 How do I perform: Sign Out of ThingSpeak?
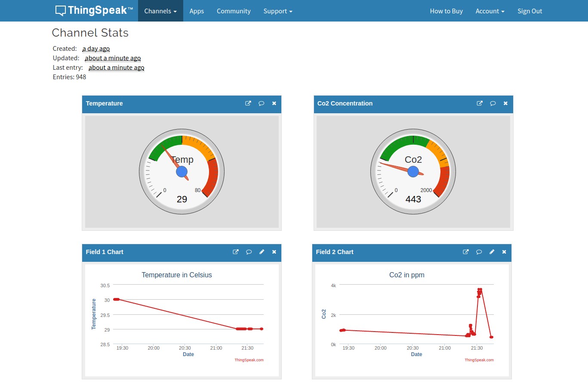pyautogui.click(x=530, y=11)
